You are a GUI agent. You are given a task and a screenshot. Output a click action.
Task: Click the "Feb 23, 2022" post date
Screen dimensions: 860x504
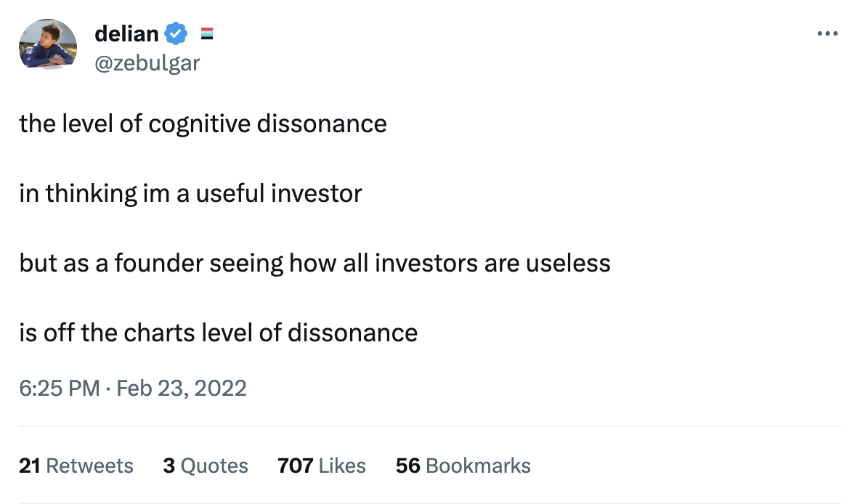(x=181, y=388)
